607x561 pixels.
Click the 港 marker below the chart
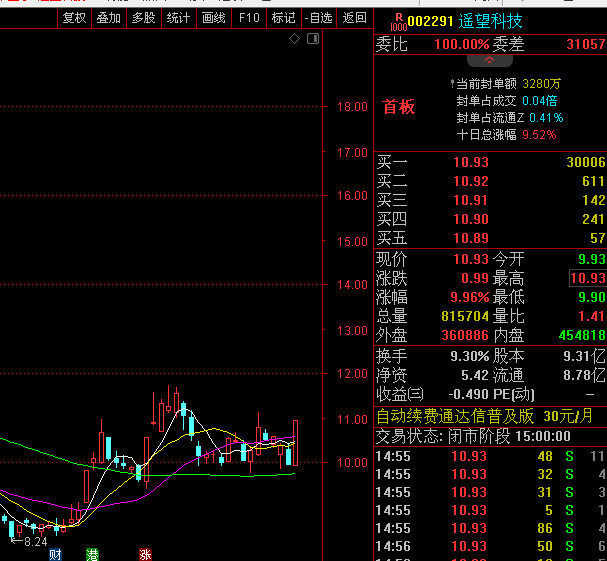point(92,553)
